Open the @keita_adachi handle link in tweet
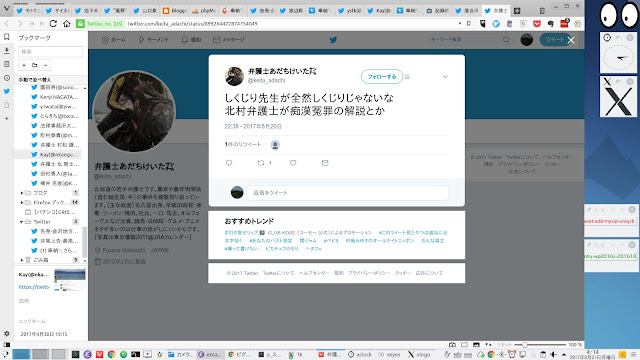 pos(267,80)
